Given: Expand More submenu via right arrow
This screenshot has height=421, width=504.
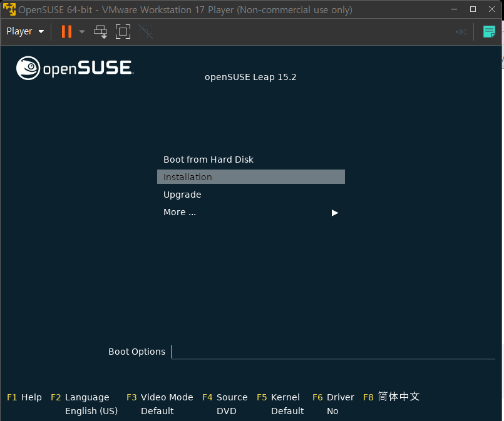Looking at the screenshot, I should point(334,213).
